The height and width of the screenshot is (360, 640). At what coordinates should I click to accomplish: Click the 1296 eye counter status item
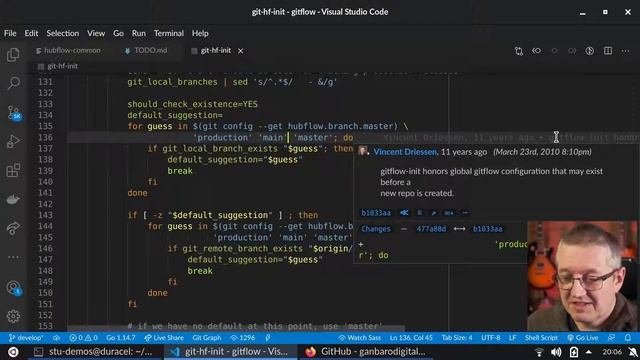click(243, 338)
